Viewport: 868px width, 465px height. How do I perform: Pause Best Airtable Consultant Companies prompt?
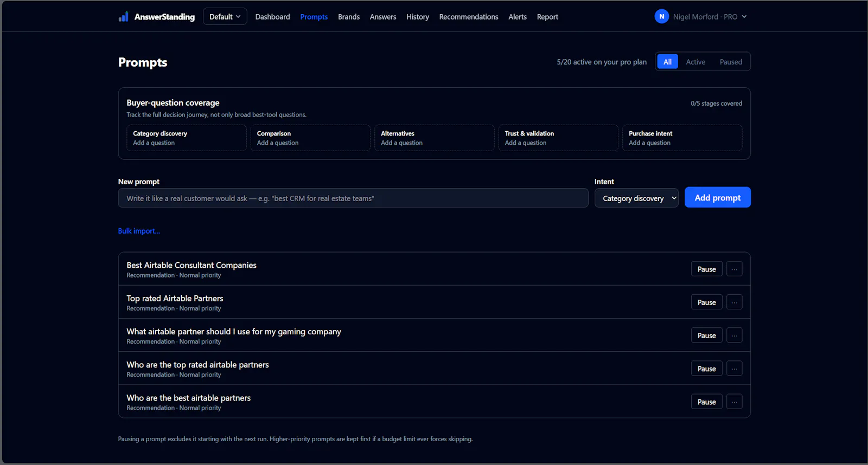(706, 269)
